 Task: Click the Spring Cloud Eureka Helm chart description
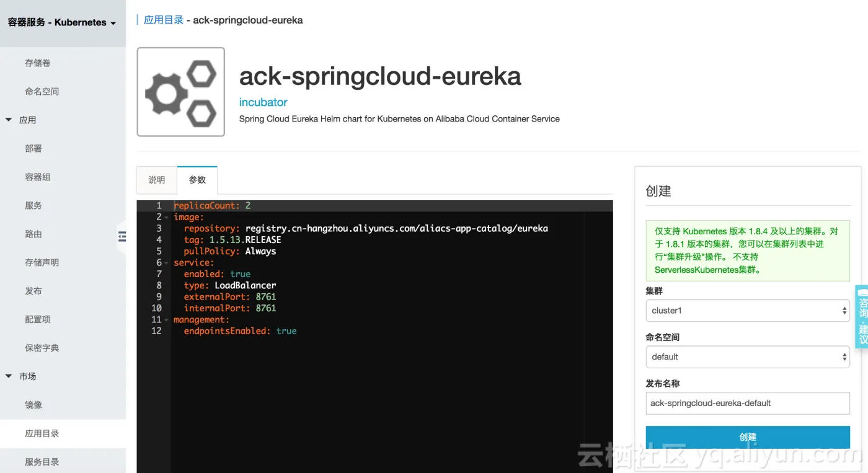coord(399,119)
